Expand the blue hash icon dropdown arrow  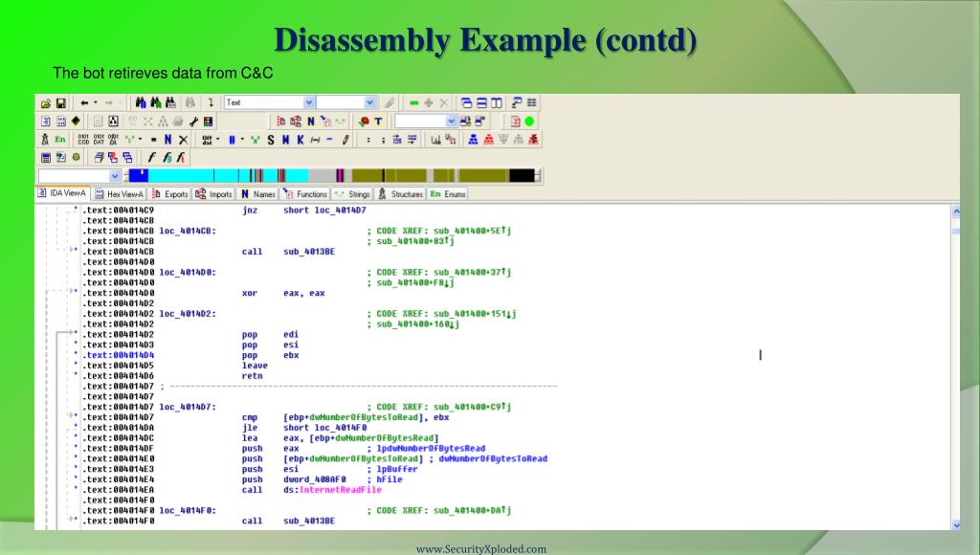[242, 140]
